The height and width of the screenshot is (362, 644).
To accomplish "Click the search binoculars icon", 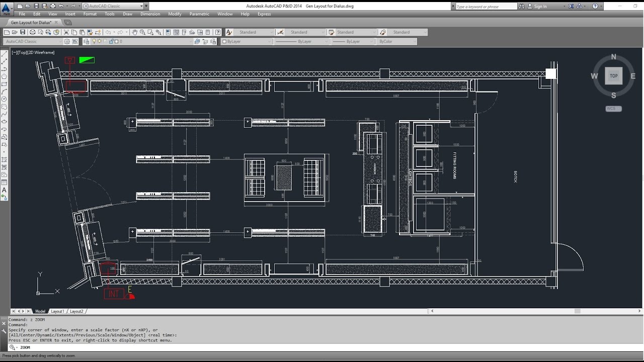I will click(x=522, y=7).
